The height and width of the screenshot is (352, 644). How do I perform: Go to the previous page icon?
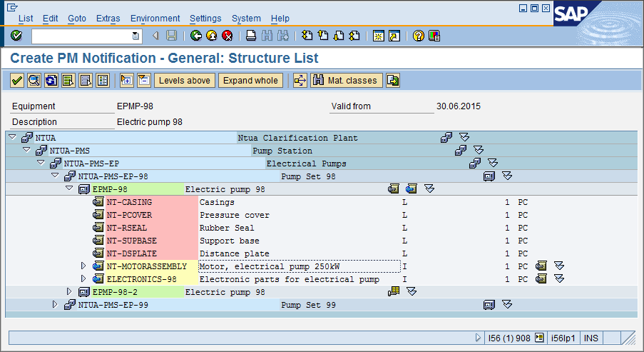(x=323, y=36)
